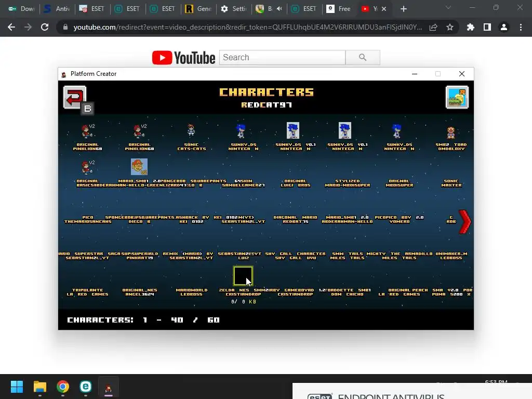Viewport: 532px width, 399px height.
Task: Click the YouTube logo
Action: (183, 57)
